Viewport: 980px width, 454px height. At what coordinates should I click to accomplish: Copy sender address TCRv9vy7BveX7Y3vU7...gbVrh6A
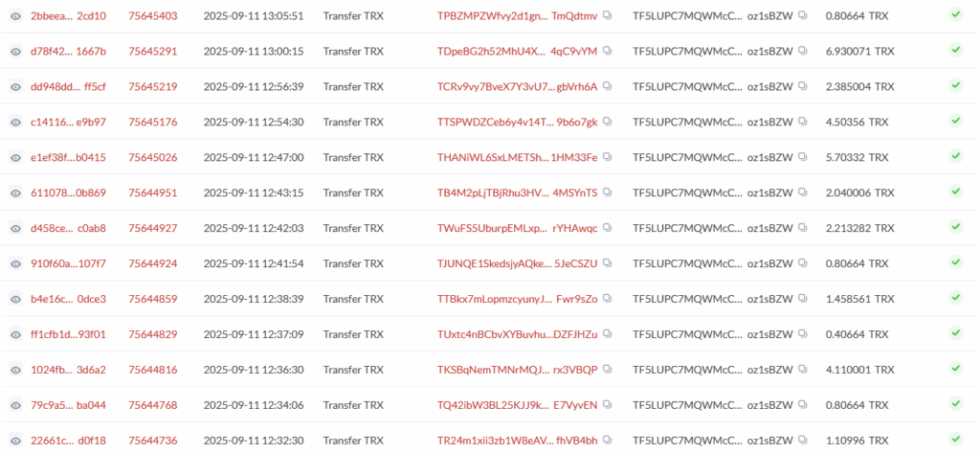point(608,87)
